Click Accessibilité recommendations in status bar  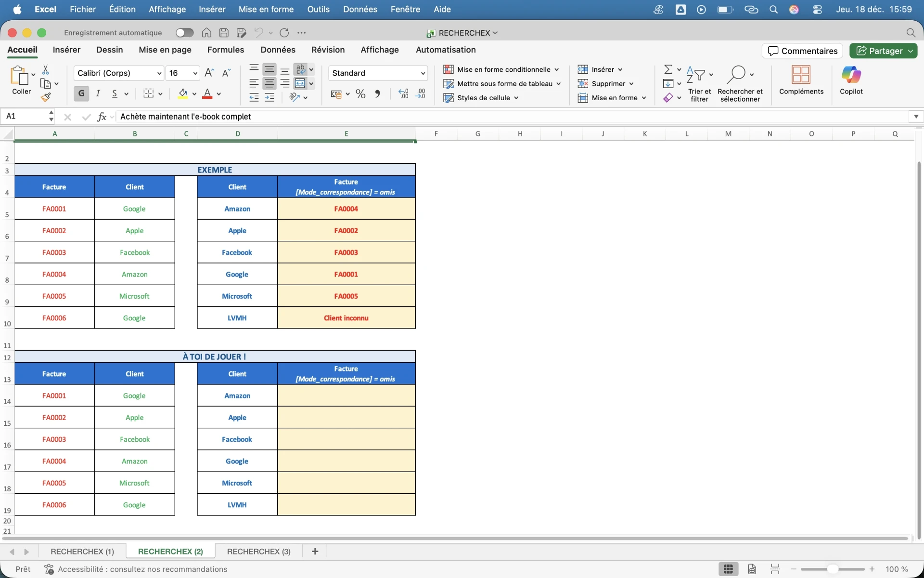136,569
